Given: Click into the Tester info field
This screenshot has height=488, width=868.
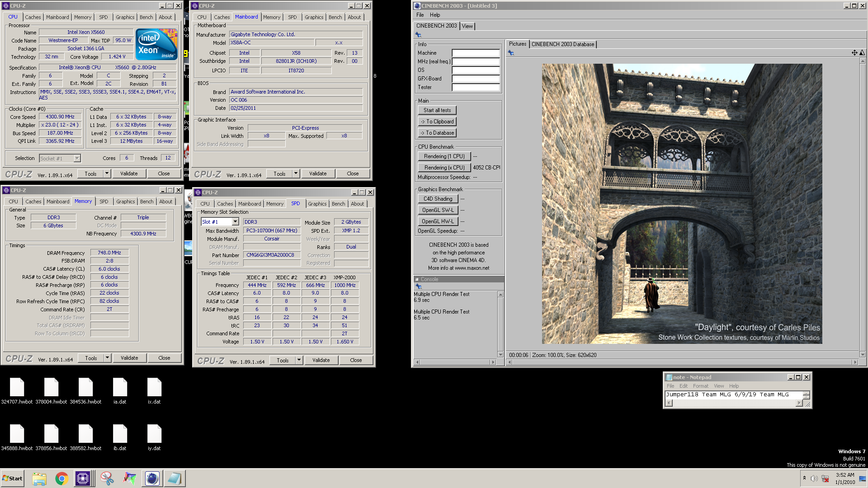Looking at the screenshot, I should coord(476,87).
